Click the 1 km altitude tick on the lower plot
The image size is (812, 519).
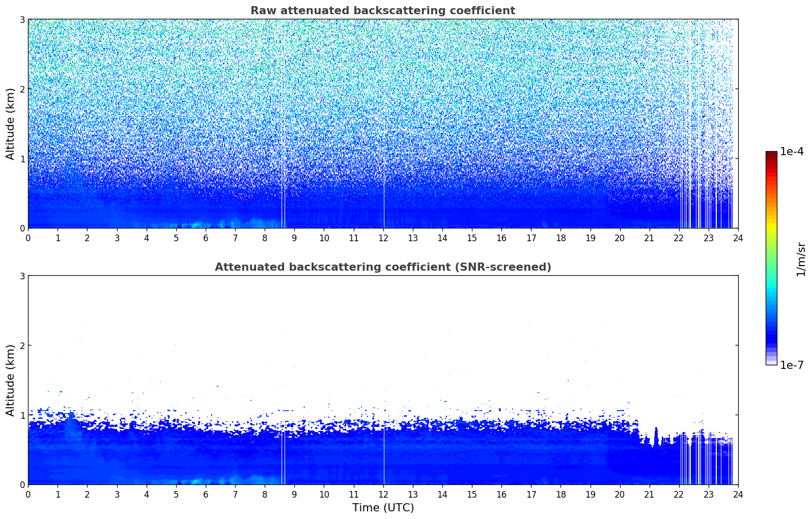click(22, 415)
